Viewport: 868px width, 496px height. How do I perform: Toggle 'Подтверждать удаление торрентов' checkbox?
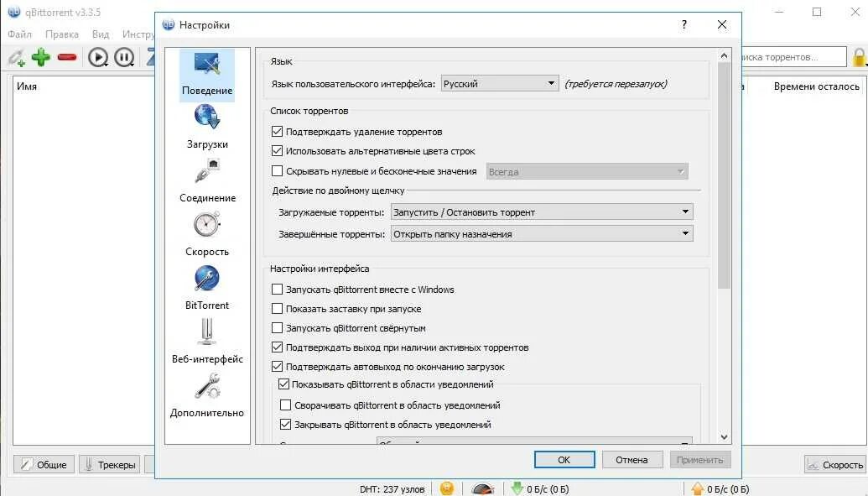point(278,131)
